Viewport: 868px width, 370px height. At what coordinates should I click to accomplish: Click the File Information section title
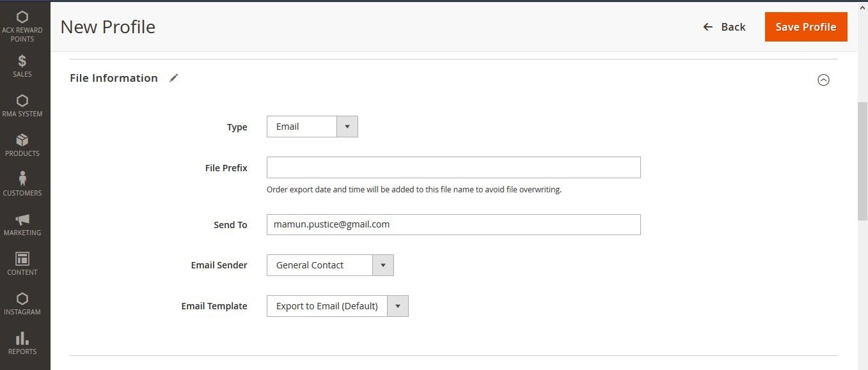[114, 78]
